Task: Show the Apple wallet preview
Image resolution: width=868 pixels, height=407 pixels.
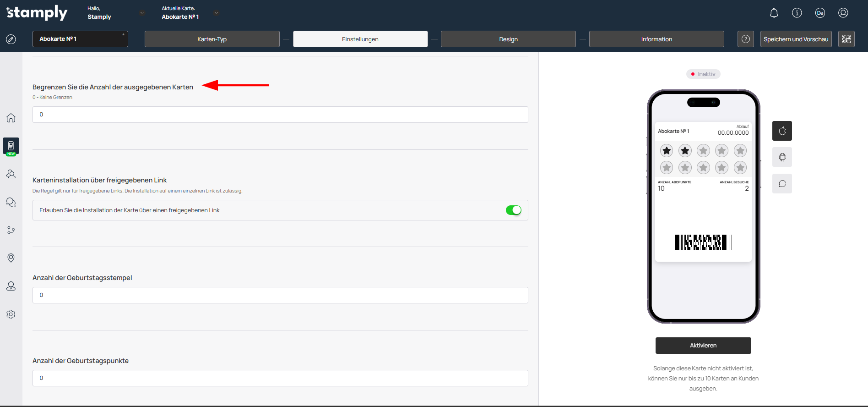Action: 782,131
